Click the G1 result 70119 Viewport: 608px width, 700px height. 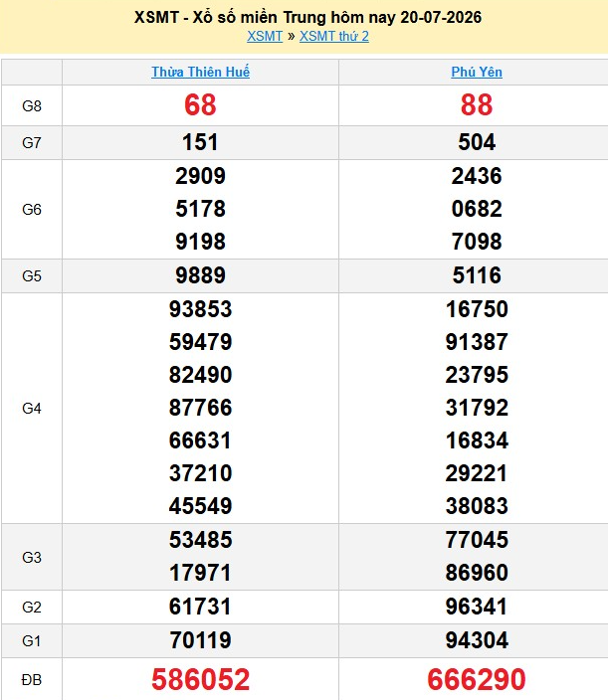coord(200,640)
